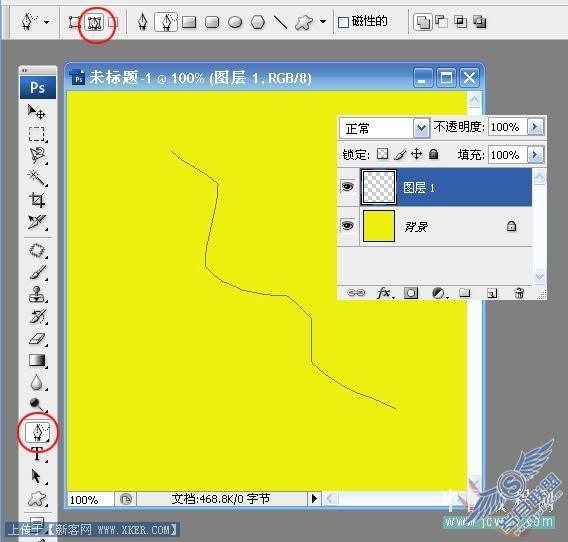568x542 pixels.
Task: Select the 背景 layer row
Action: 435,226
